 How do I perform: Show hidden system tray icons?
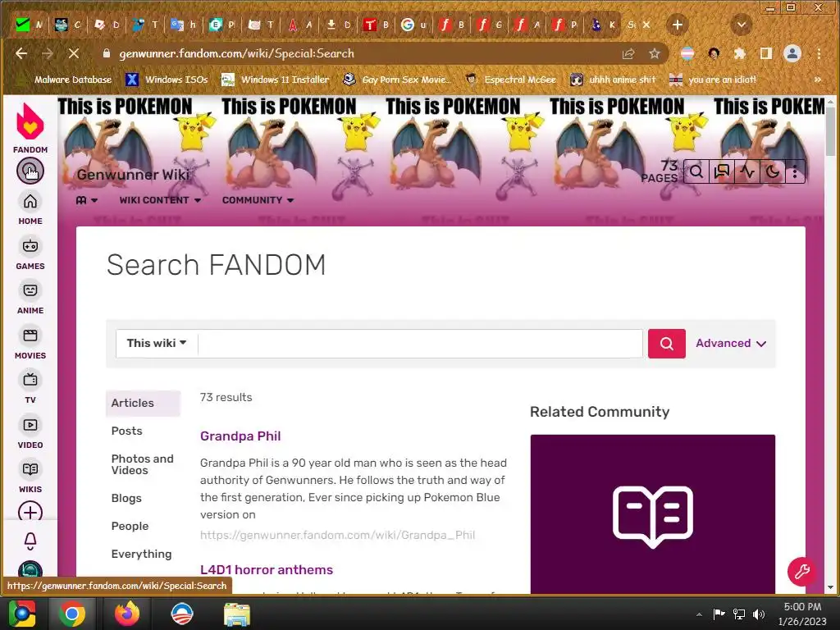click(699, 614)
